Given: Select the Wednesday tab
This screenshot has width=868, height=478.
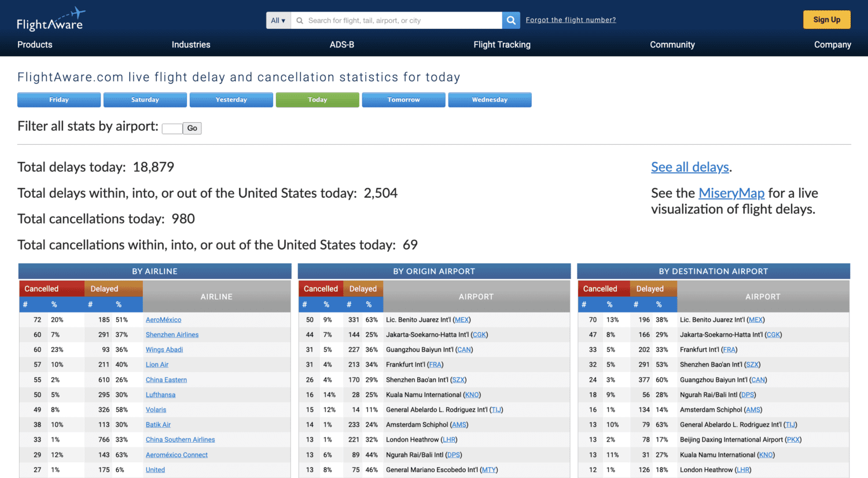Looking at the screenshot, I should pyautogui.click(x=490, y=100).
